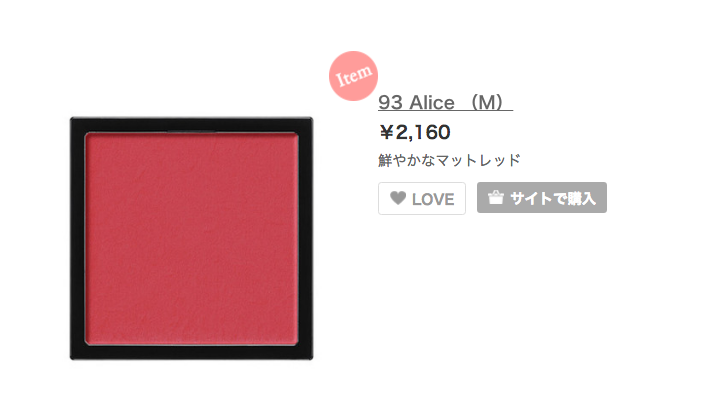Click the Item text inside the pink badge
722x407 pixels.
coord(354,76)
